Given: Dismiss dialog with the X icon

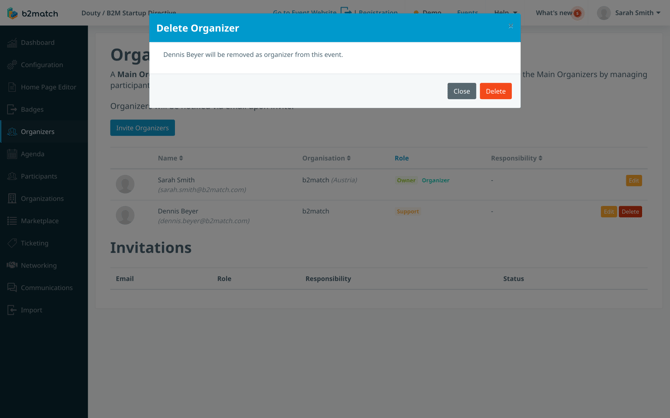Looking at the screenshot, I should coord(511,26).
